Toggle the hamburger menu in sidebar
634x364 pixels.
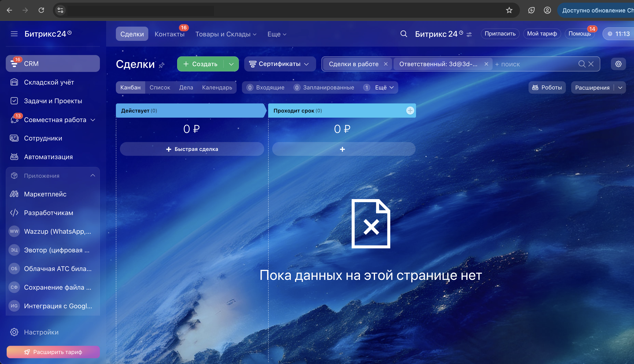coord(14,34)
